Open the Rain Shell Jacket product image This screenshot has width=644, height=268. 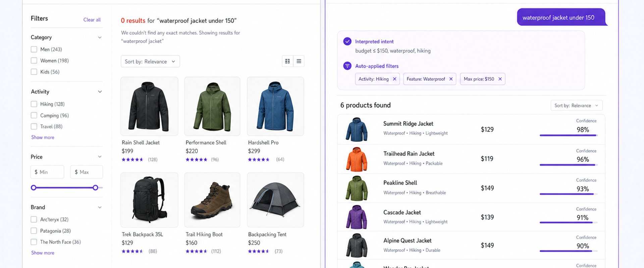point(149,106)
